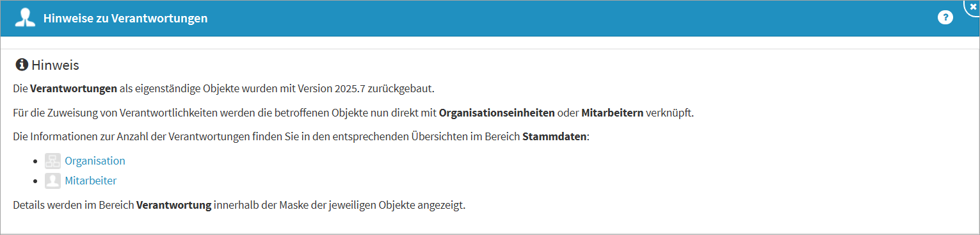Click the Hinweis heading text

tap(55, 65)
